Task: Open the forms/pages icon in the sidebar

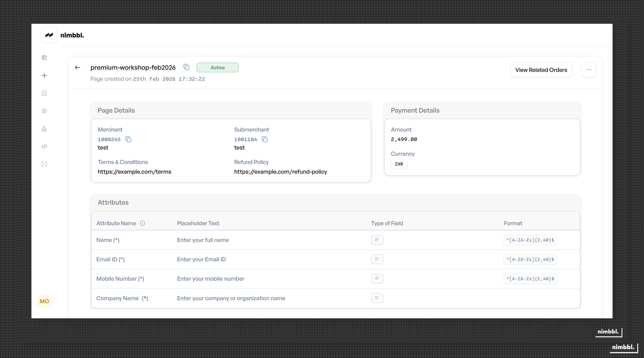Action: point(44,93)
